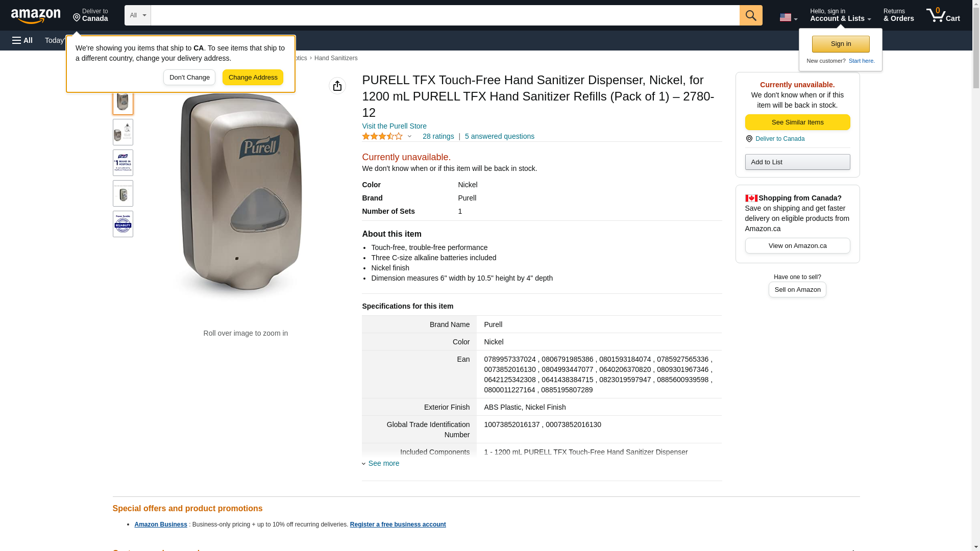Click the main search input field
Image resolution: width=980 pixels, height=551 pixels.
[445, 15]
